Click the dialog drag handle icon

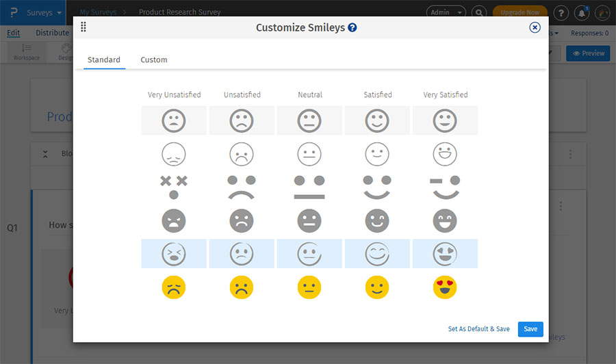click(x=84, y=27)
